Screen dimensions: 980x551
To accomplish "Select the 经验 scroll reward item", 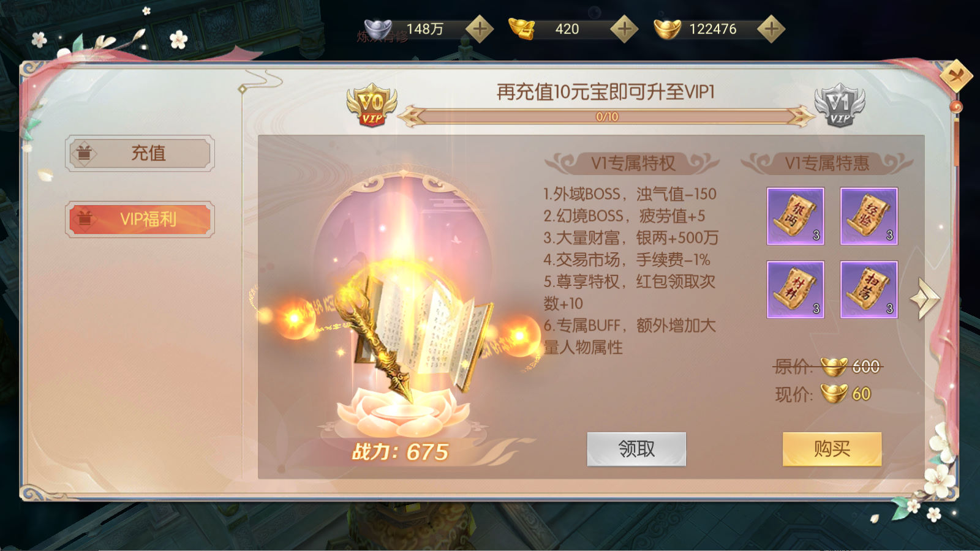I will point(869,216).
